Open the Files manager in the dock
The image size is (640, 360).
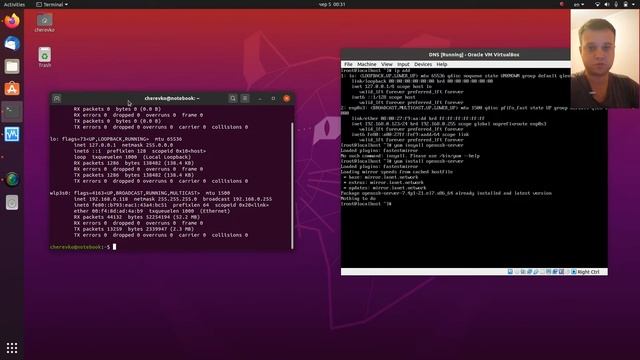click(x=12, y=66)
